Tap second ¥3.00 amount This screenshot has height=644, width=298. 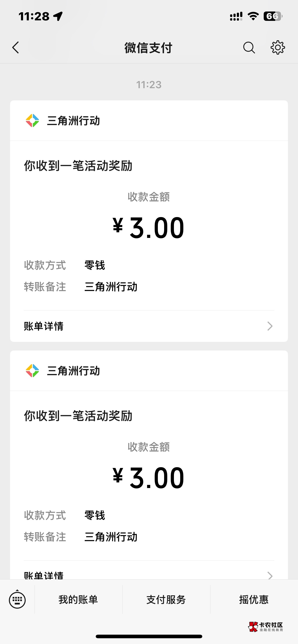point(149,477)
